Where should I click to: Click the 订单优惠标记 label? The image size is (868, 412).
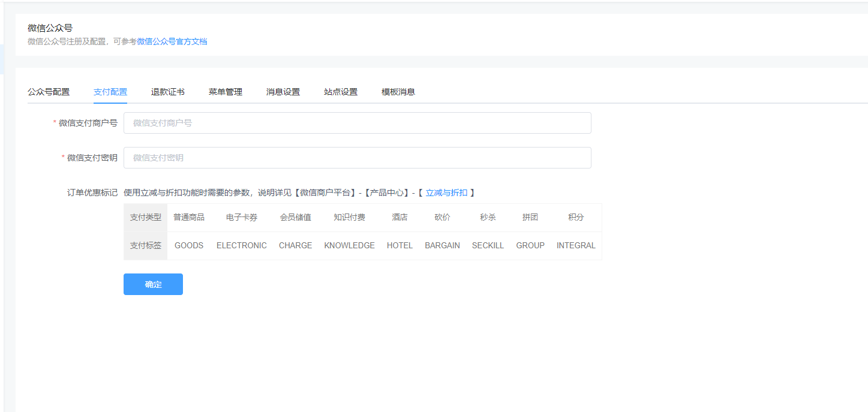(92, 193)
